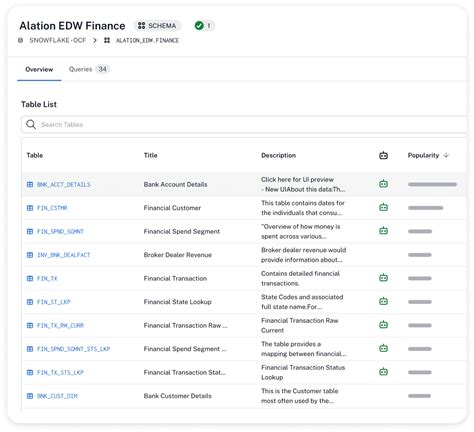Click table icon next to FIN_SPND_SGMNT_STS_LKP
Screen dimensions: 474x432
30,349
